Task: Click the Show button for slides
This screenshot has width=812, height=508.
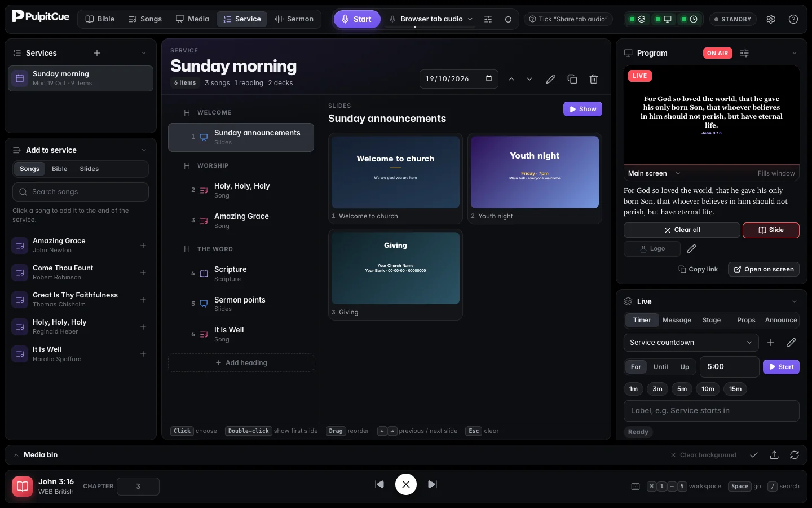Action: [x=582, y=109]
